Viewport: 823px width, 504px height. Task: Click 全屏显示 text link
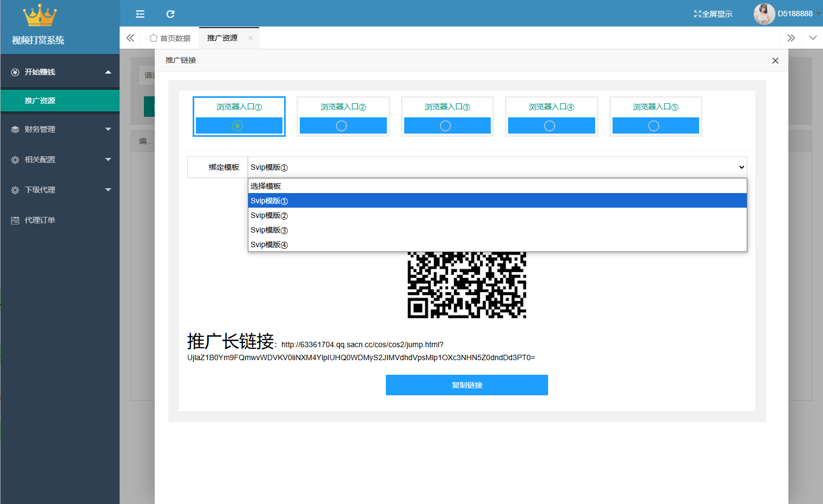[x=717, y=14]
